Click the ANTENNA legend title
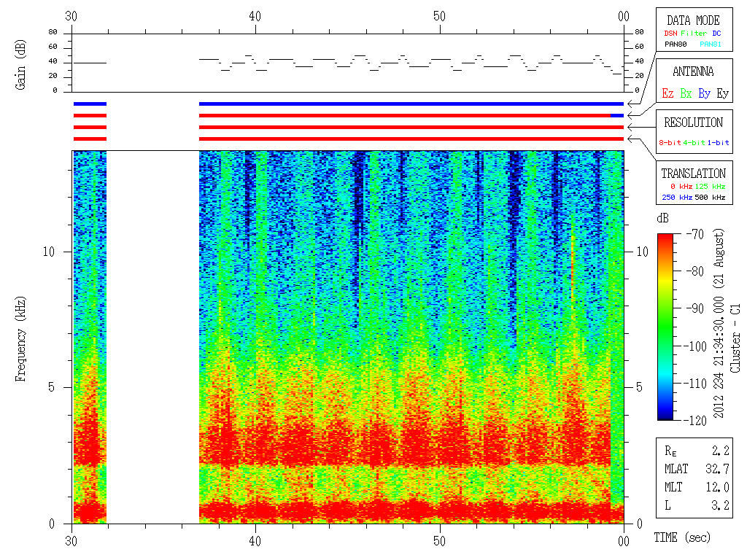 tap(693, 72)
